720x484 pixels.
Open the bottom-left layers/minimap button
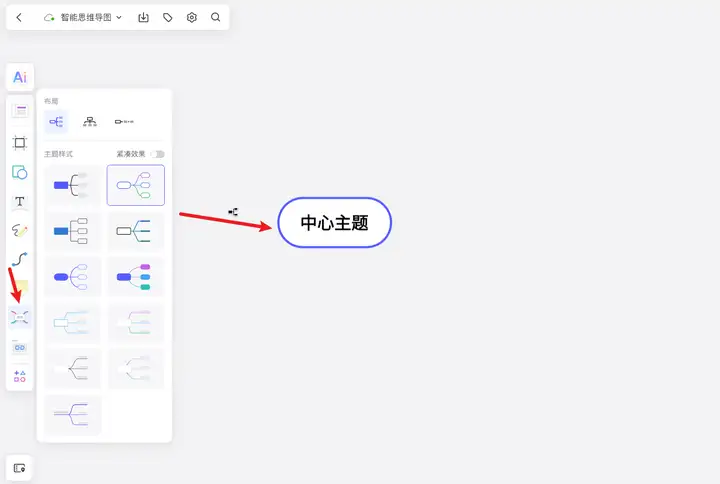19,468
